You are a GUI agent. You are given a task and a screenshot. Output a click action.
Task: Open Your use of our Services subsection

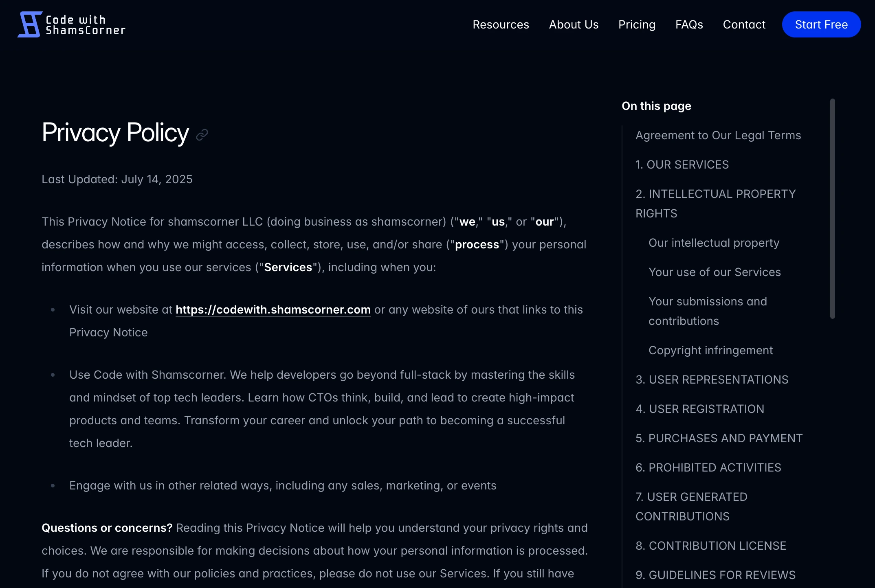[x=715, y=272]
